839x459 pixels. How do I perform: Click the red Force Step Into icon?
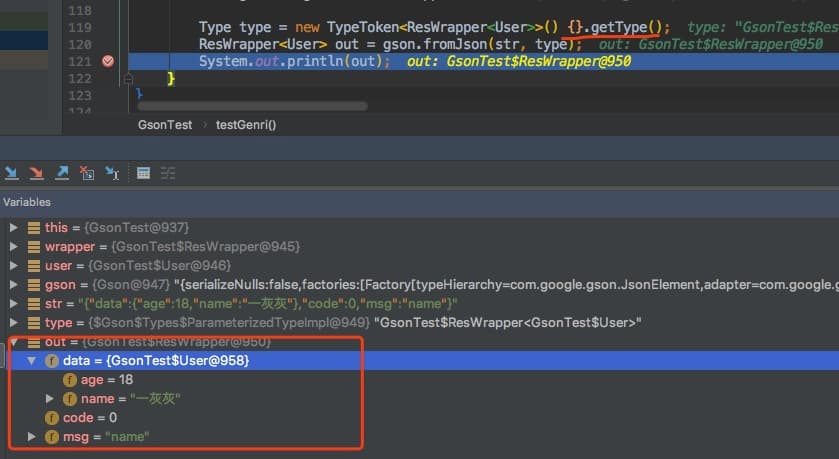point(36,173)
